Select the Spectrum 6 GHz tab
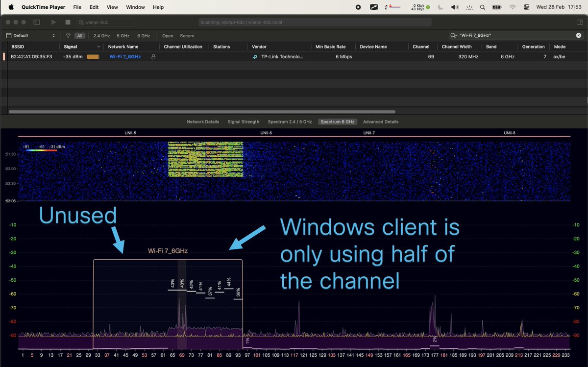The image size is (588, 367). click(338, 122)
